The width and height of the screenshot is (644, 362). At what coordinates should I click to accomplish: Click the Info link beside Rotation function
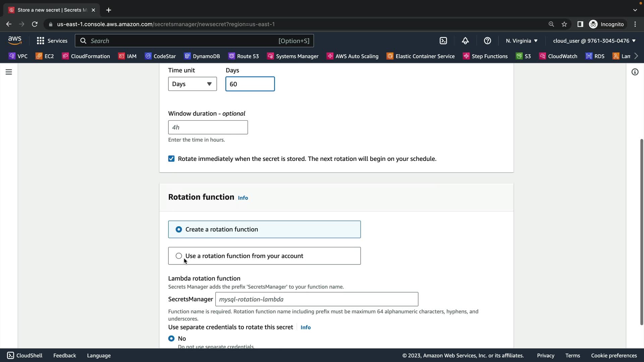click(x=243, y=198)
